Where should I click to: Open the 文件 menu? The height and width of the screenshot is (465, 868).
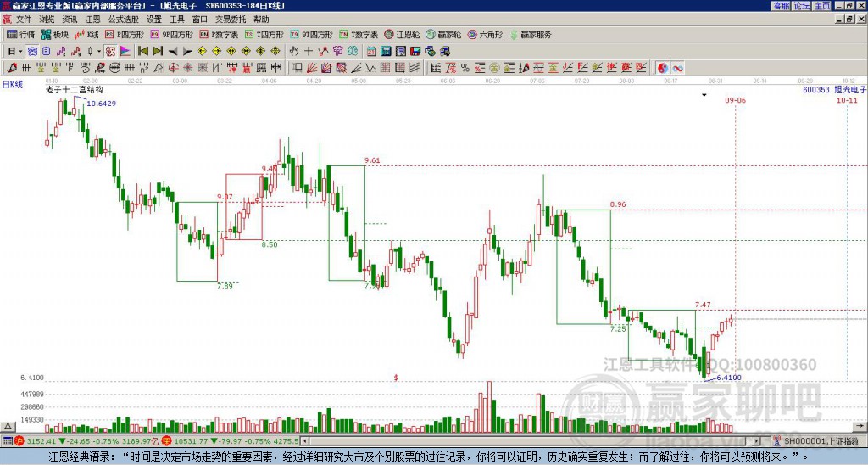pos(24,20)
